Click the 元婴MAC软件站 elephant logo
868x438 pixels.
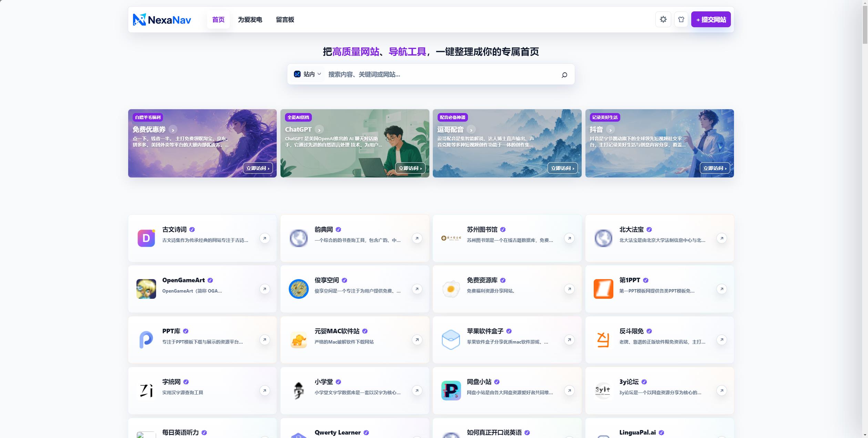coord(299,340)
